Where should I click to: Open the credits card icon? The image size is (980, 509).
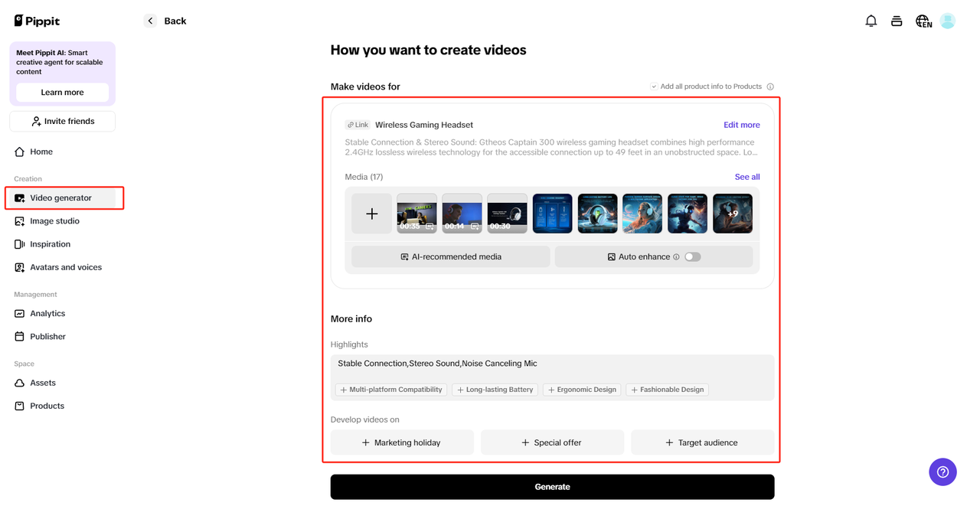[897, 21]
